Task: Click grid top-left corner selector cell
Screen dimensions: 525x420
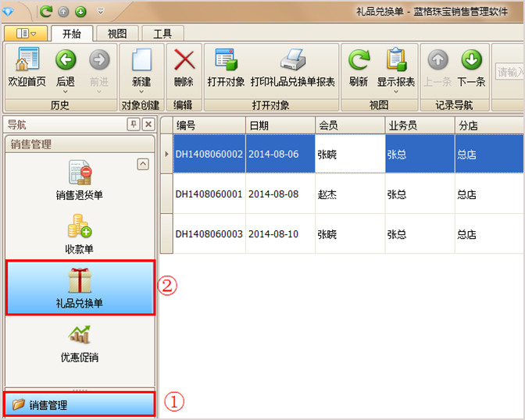Action: (166, 126)
